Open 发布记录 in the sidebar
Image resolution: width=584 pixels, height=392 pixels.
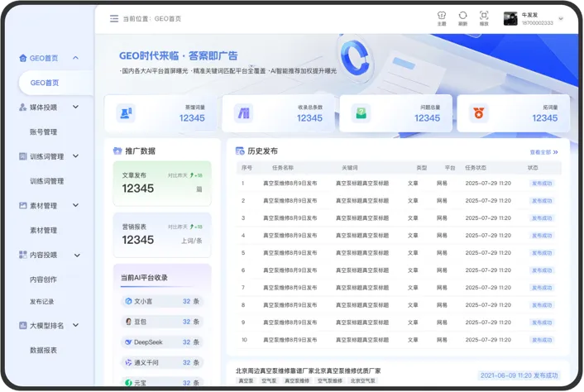[x=42, y=302]
